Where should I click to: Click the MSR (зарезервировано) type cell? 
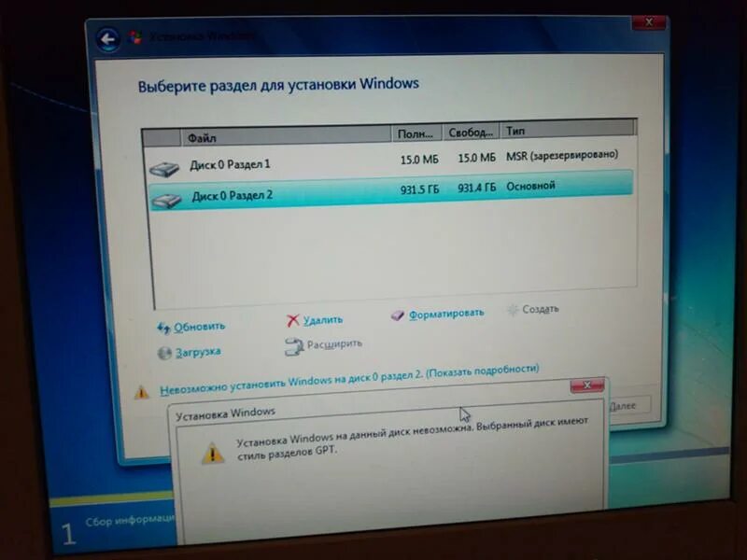(x=562, y=155)
